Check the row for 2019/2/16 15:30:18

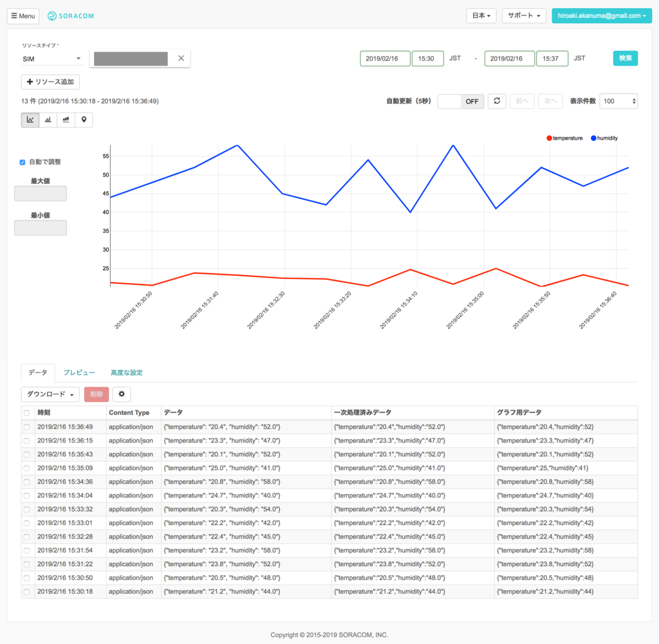tap(27, 591)
